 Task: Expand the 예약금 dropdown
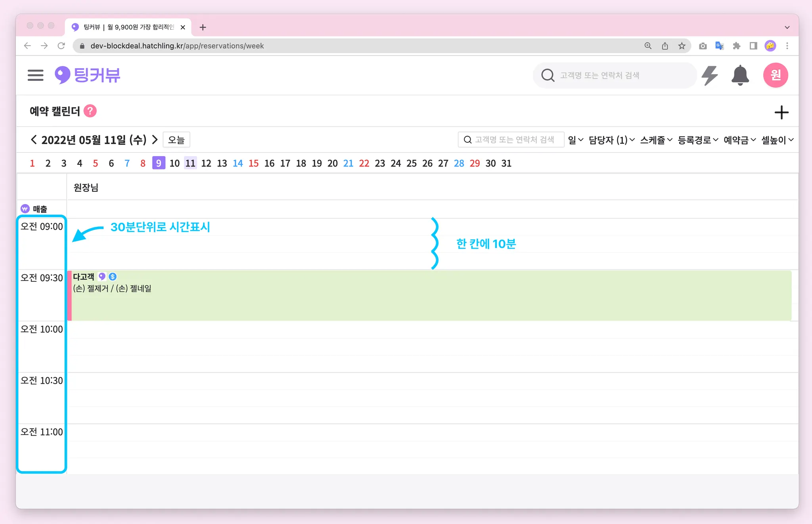click(x=739, y=140)
